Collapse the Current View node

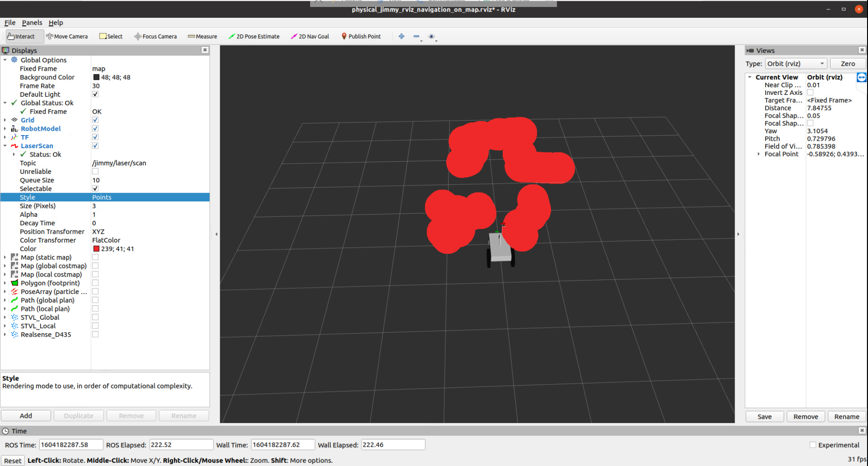tap(750, 77)
